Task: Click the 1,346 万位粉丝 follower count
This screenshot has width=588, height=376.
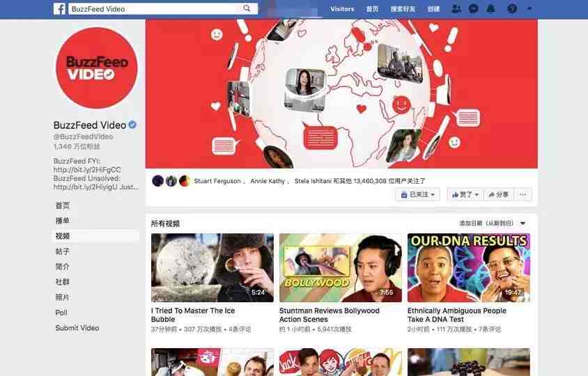Action: pyautogui.click(x=77, y=146)
